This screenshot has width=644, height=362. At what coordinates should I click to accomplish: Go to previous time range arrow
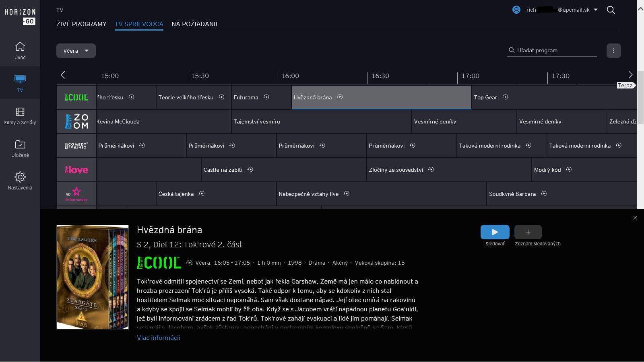pyautogui.click(x=63, y=75)
